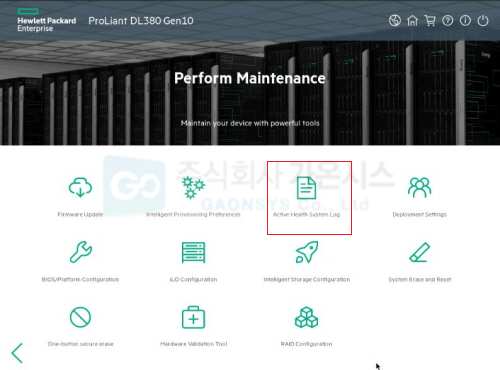Open the Active Health System Log document icon
The height and width of the screenshot is (370, 500).
click(306, 188)
